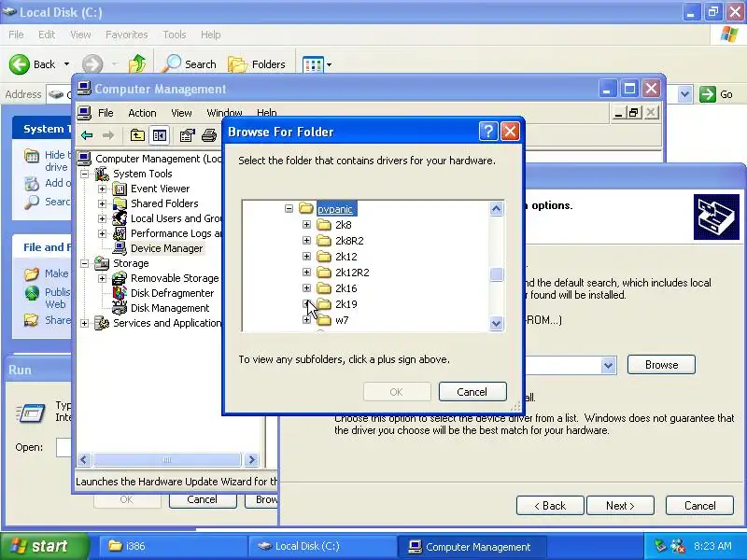Expand Services and Applications node
The height and width of the screenshot is (560, 747).
84,323
